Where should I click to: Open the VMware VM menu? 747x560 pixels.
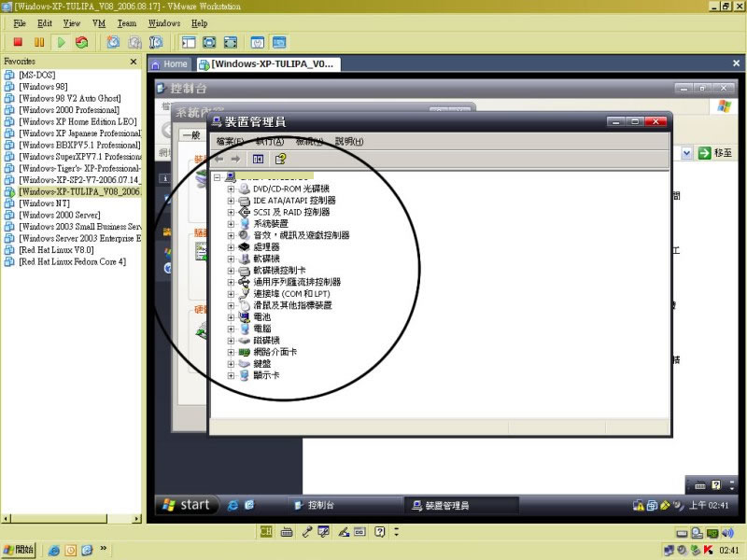click(x=99, y=23)
